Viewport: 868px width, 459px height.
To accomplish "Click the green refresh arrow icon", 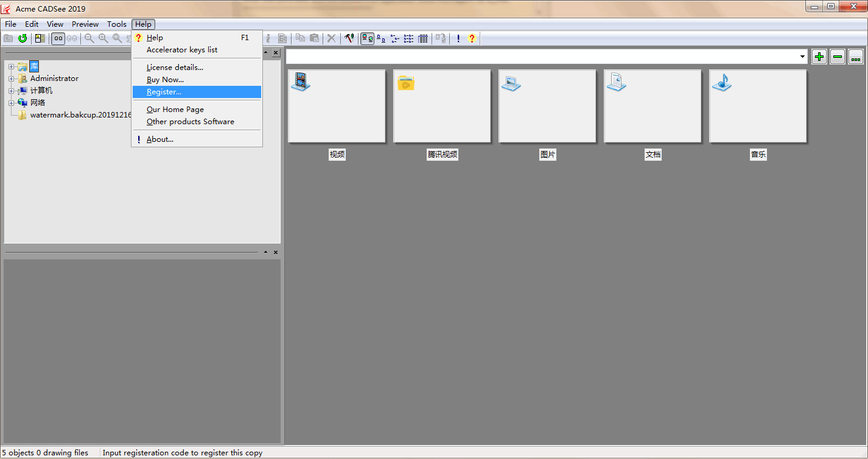I will [x=23, y=38].
